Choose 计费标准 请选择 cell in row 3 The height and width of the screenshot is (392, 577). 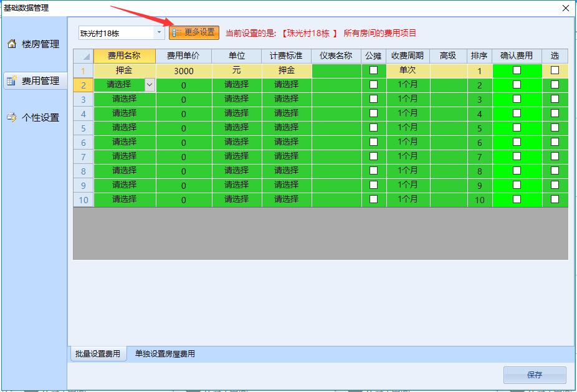(287, 99)
